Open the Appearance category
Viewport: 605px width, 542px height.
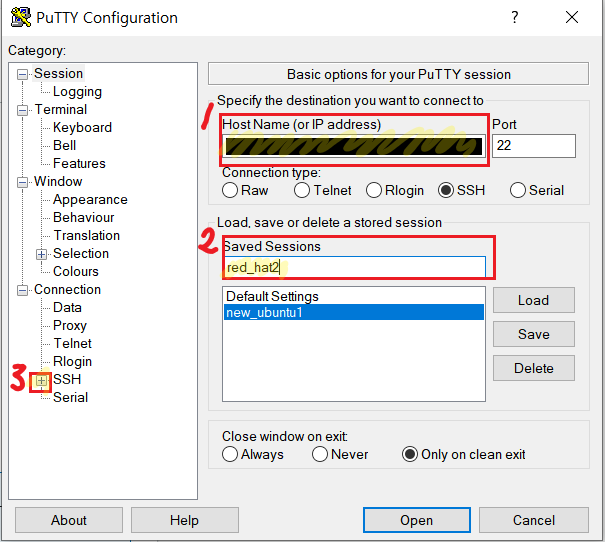coord(90,199)
